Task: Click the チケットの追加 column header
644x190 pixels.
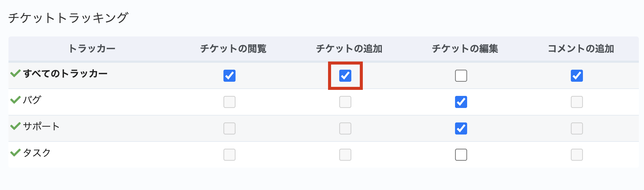Action: click(349, 49)
